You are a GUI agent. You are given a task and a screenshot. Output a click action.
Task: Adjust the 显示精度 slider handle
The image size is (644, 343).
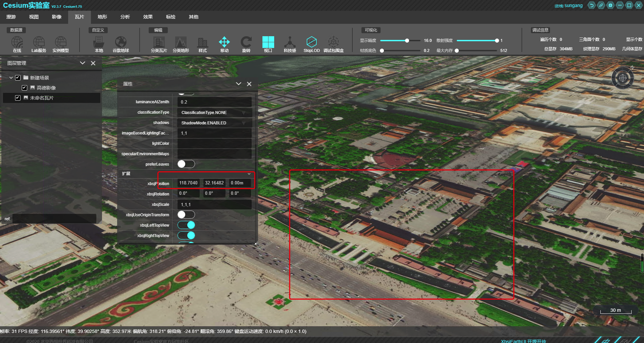click(407, 41)
